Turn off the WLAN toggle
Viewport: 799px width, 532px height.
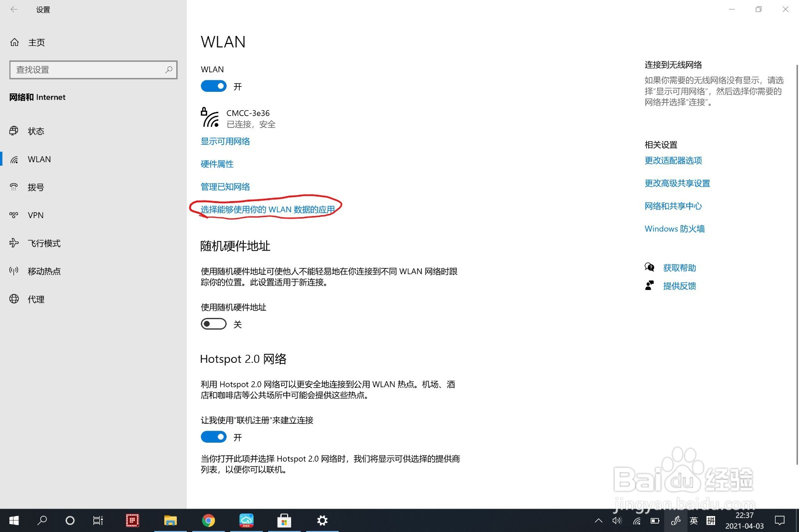pos(214,86)
